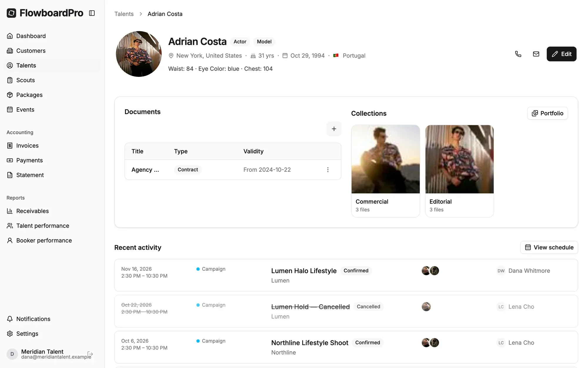Open the Commercial collection thumbnail

[x=385, y=159]
